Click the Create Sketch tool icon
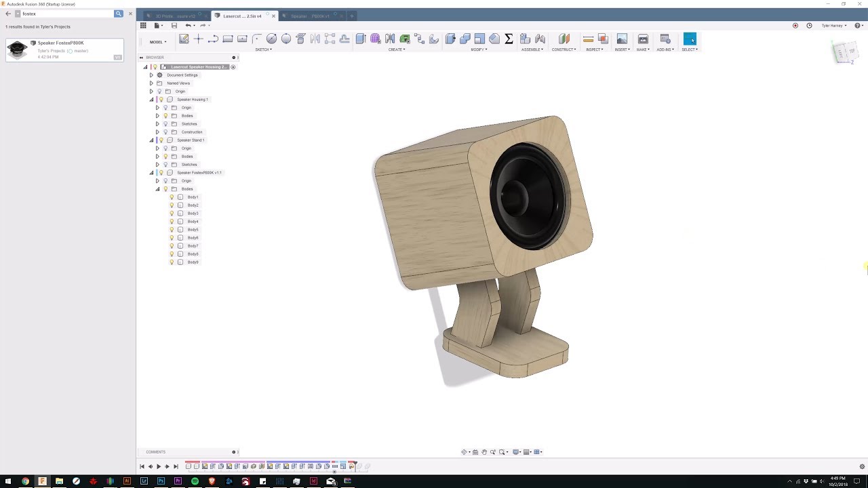868x488 pixels. (x=184, y=39)
